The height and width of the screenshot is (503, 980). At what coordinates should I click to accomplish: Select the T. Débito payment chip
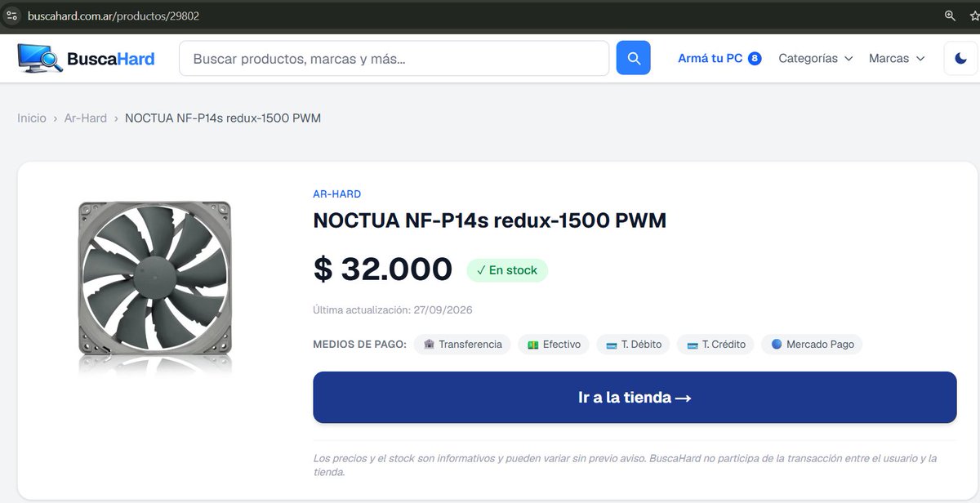click(x=634, y=345)
